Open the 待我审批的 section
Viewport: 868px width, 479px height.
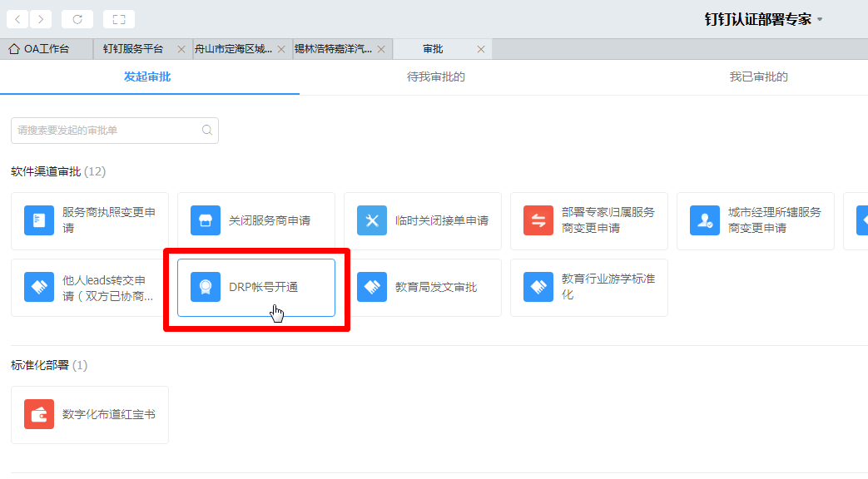[435, 77]
